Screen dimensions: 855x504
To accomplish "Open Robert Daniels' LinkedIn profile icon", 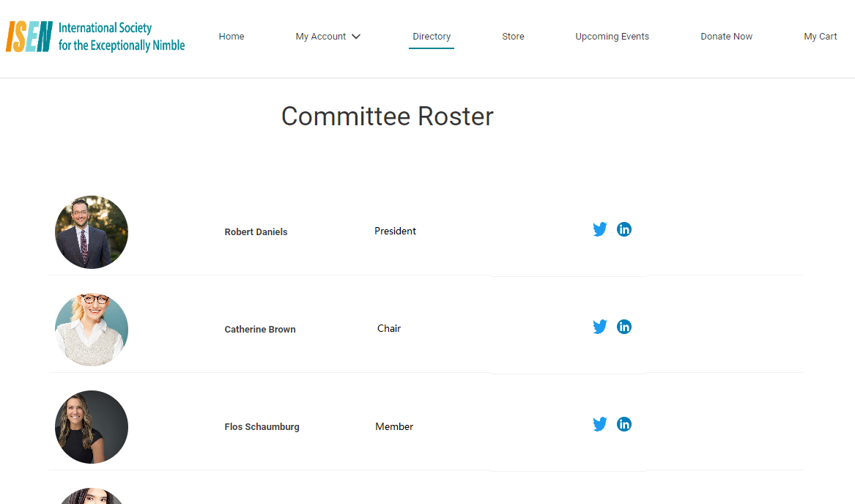I will pyautogui.click(x=624, y=229).
